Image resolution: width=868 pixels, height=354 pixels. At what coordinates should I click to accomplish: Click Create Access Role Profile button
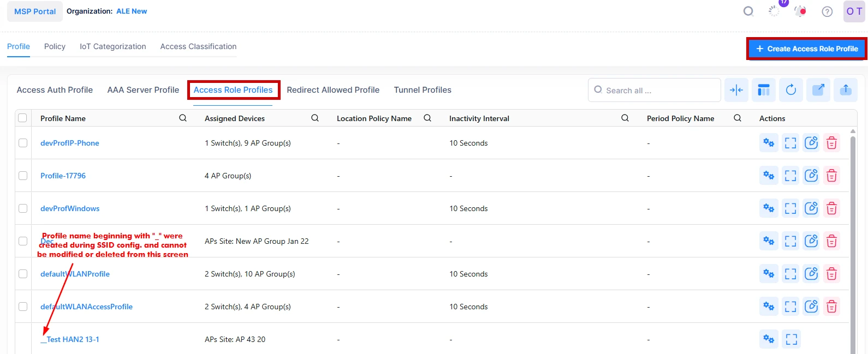pos(806,49)
